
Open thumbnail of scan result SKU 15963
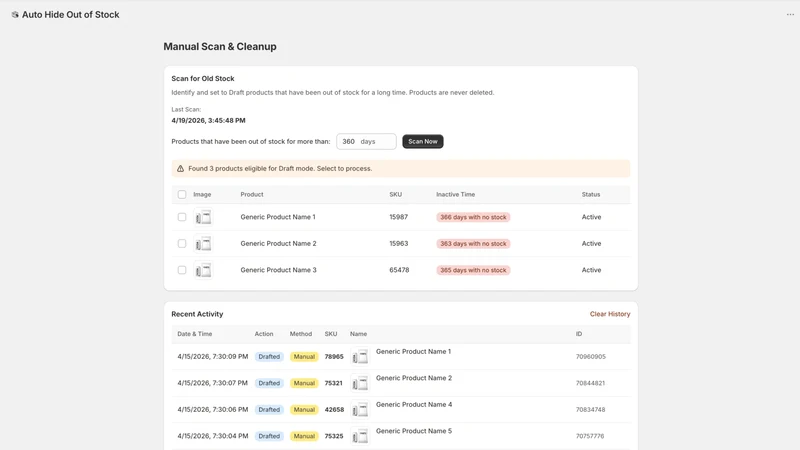pos(203,244)
